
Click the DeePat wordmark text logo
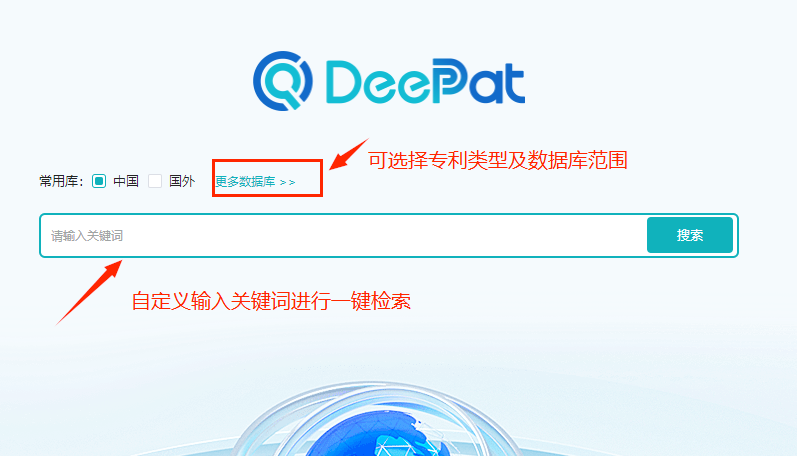(425, 81)
